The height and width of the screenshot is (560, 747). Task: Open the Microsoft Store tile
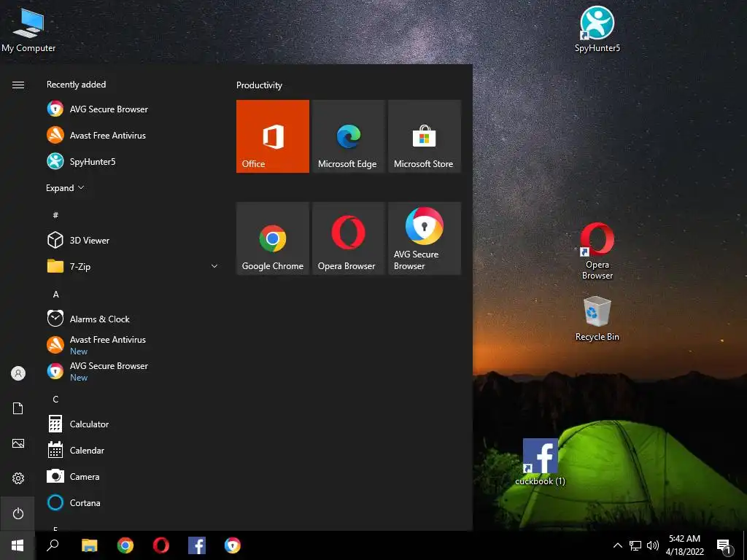click(425, 136)
